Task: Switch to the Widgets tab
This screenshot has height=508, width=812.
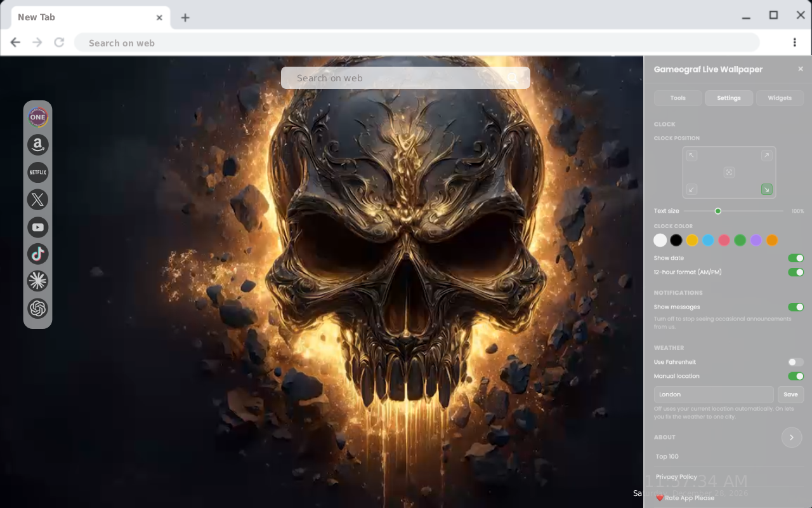Action: 780,98
